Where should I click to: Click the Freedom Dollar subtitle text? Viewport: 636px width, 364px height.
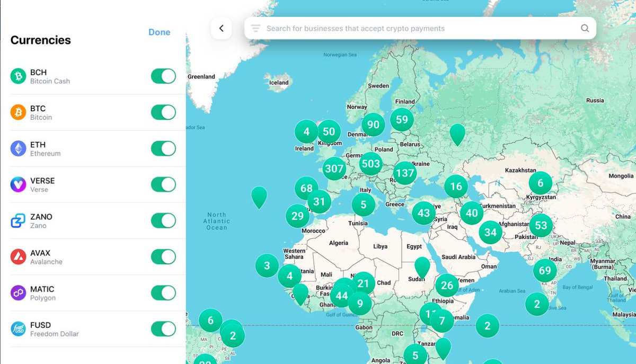point(54,334)
